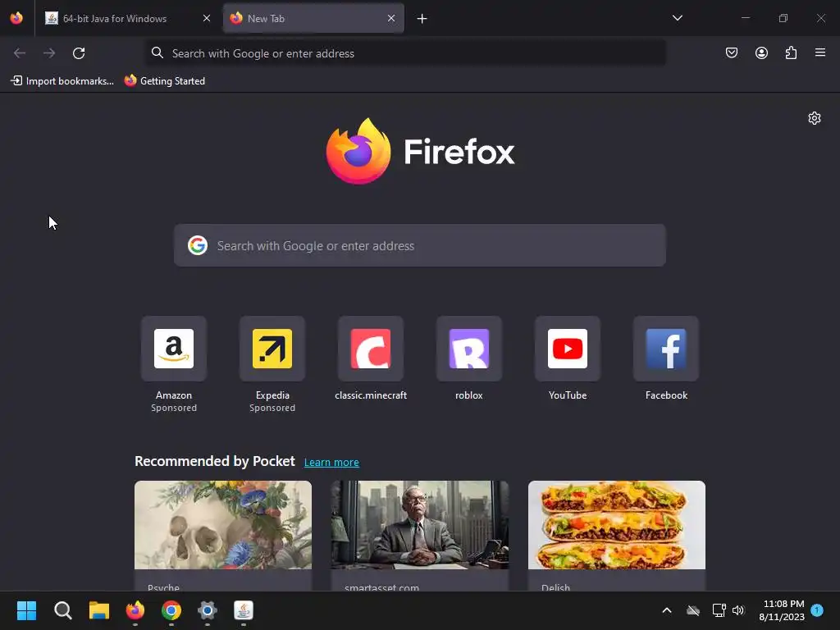840x630 pixels.
Task: Click the Google logo in search box
Action: click(198, 245)
